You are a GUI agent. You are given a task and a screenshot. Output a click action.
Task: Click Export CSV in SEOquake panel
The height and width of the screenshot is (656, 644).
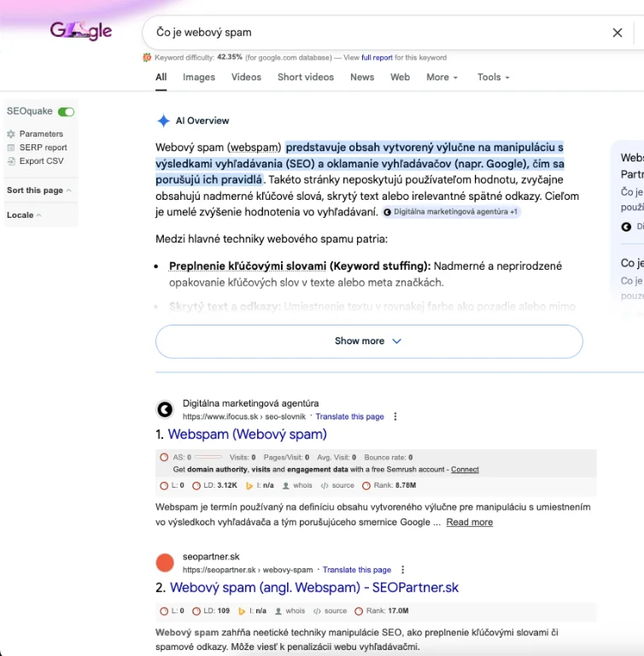coord(41,161)
